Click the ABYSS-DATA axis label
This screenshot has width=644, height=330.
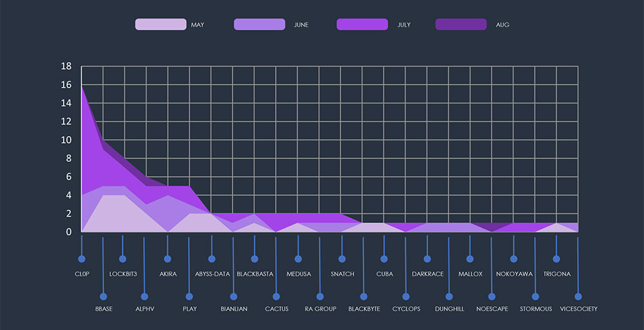tap(213, 274)
